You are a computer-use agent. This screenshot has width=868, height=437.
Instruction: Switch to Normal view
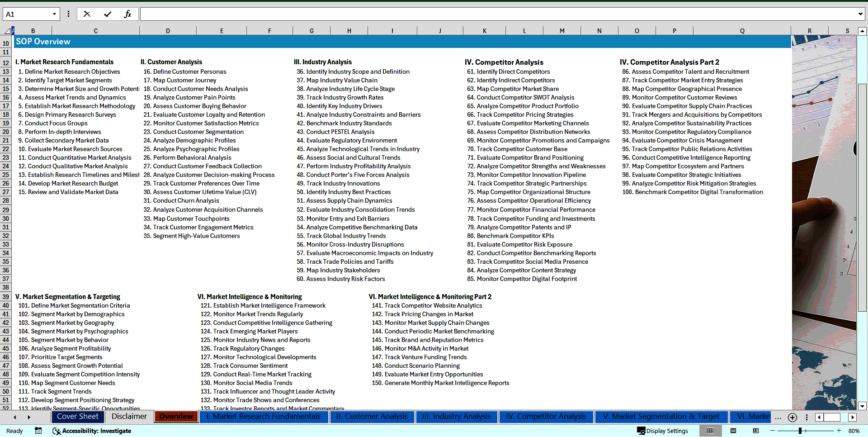(711, 431)
